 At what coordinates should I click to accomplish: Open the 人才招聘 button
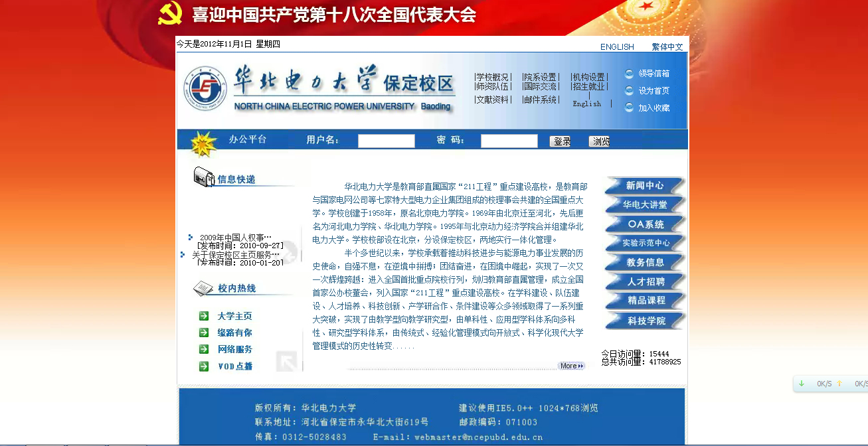[645, 281]
